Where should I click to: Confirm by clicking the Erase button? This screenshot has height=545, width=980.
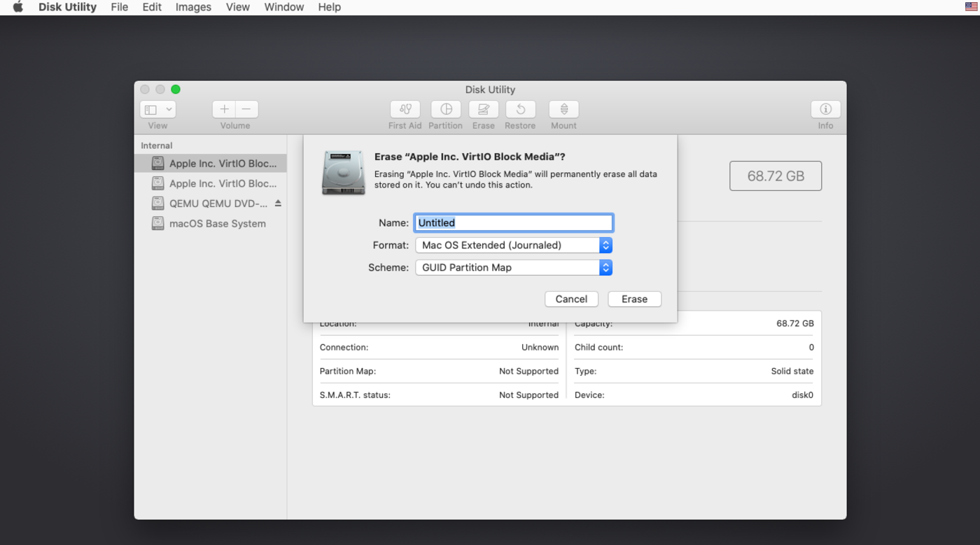634,299
